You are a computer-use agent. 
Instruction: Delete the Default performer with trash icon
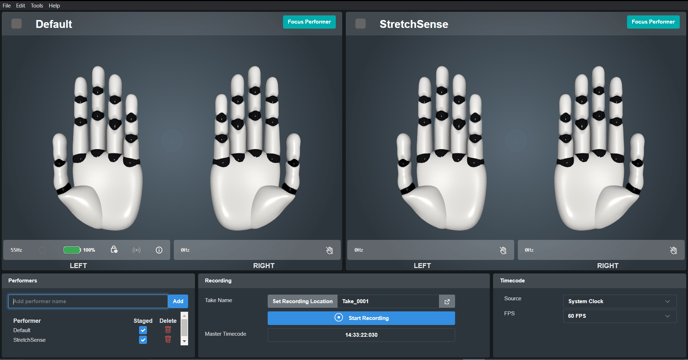pyautogui.click(x=168, y=330)
